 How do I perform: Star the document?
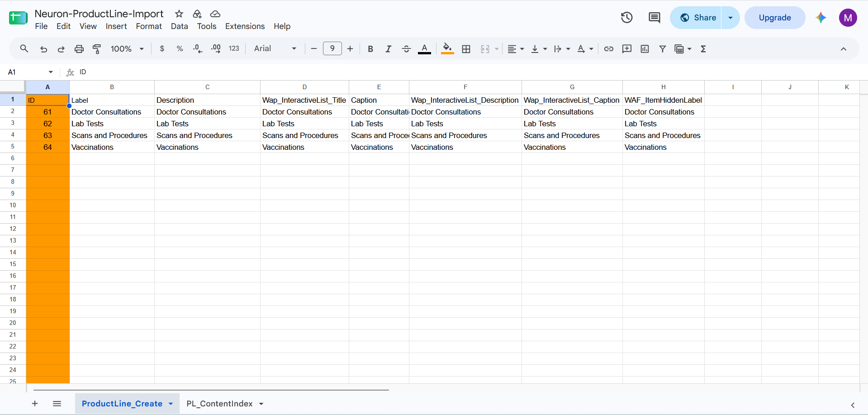(179, 14)
